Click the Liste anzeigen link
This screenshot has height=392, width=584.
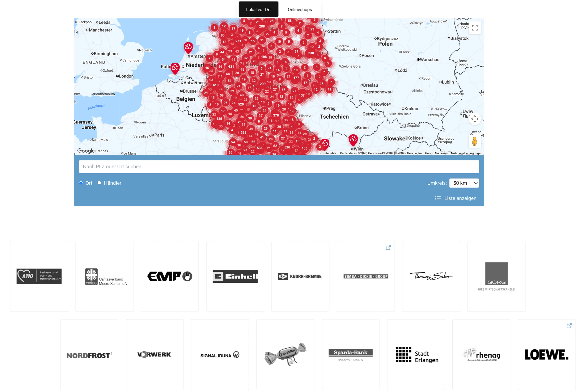(x=460, y=198)
